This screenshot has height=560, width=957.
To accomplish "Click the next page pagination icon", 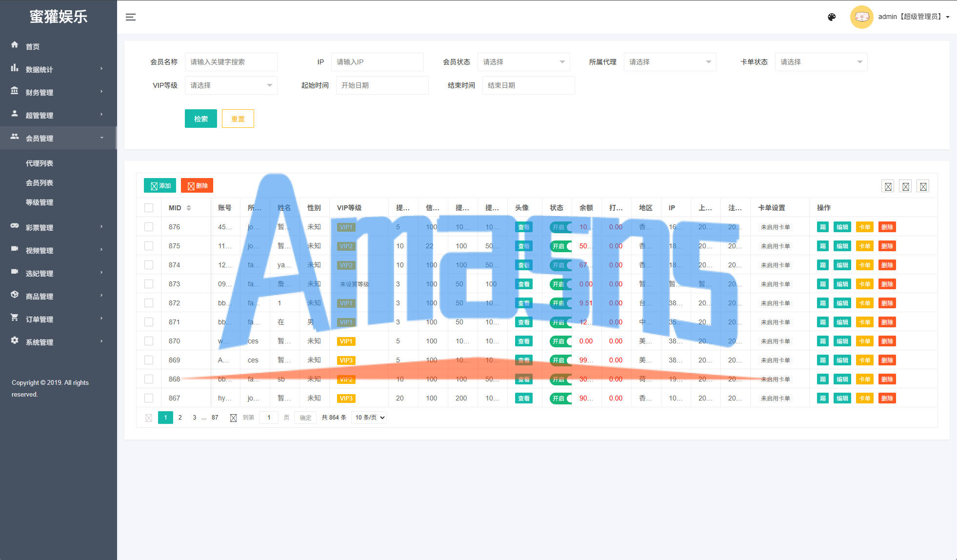I will point(233,418).
